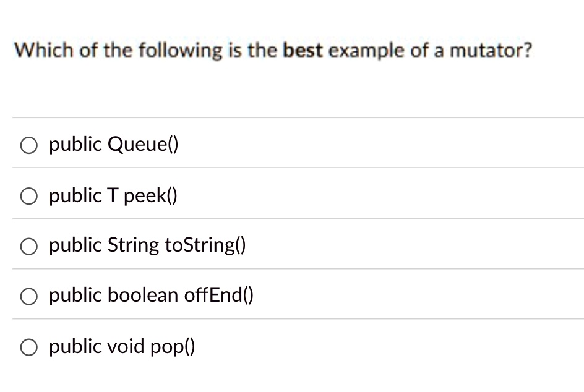
Task: Select the 'public String toString()' radio button
Action: click(x=28, y=245)
